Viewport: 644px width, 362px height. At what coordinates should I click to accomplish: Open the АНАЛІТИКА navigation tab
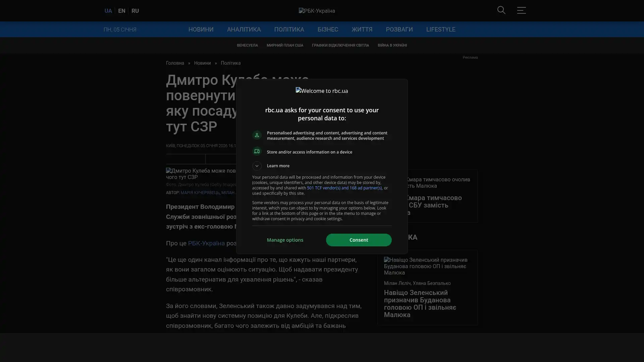pos(244,29)
